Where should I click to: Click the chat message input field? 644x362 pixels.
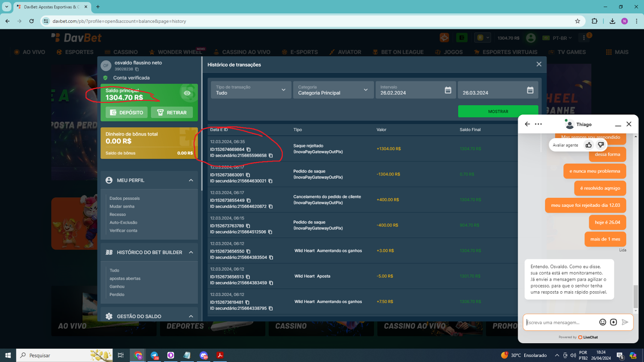tap(561, 322)
